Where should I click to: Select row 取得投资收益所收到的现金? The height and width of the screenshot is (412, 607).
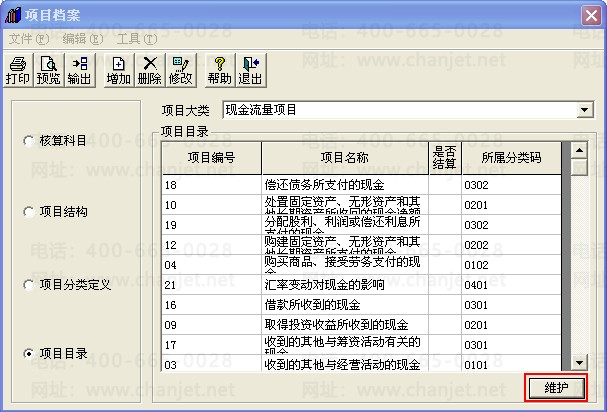pos(362,325)
